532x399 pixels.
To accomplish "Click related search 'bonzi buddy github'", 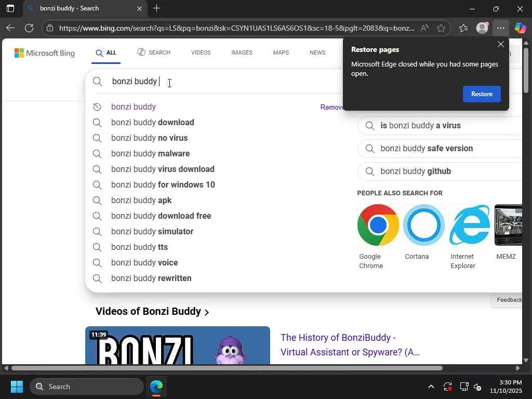I will click(x=440, y=171).
